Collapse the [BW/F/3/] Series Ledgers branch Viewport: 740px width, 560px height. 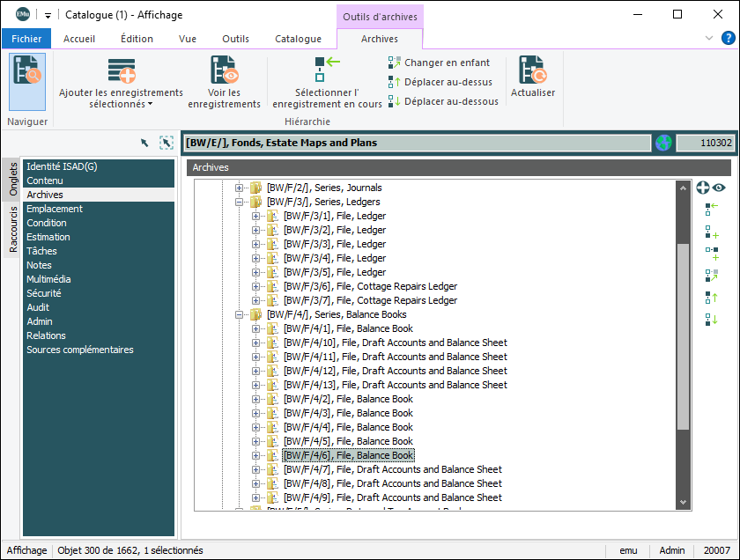tap(239, 202)
